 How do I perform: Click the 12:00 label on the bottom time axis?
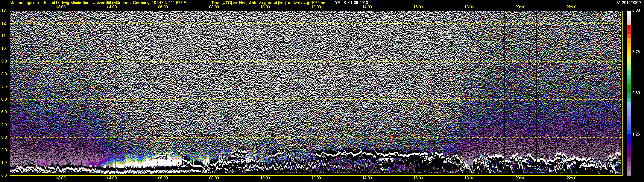(x=316, y=178)
